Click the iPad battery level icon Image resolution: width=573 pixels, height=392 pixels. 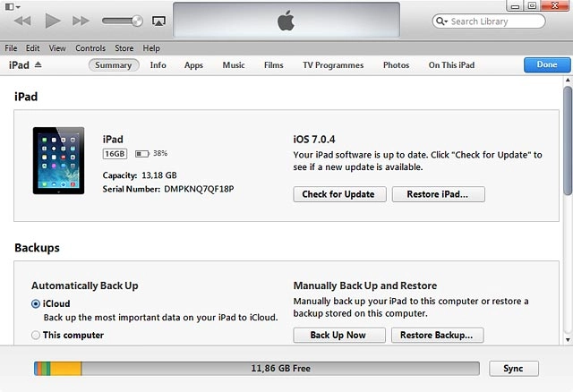[142, 154]
